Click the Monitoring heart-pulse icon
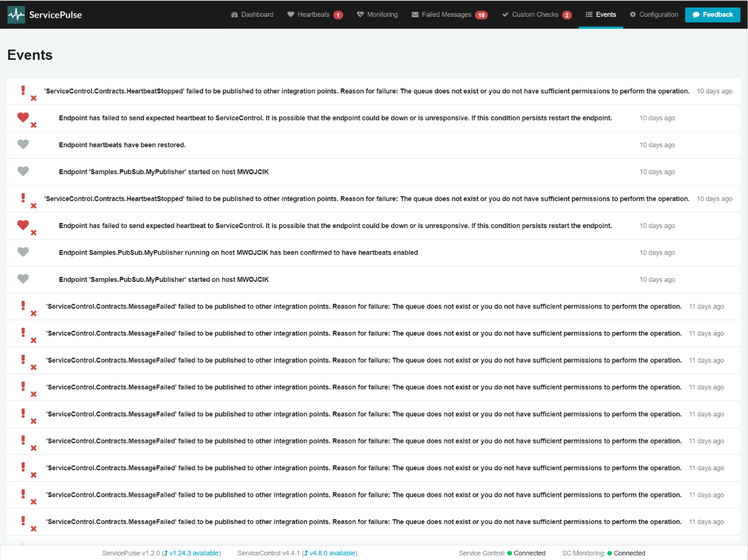 360,14
